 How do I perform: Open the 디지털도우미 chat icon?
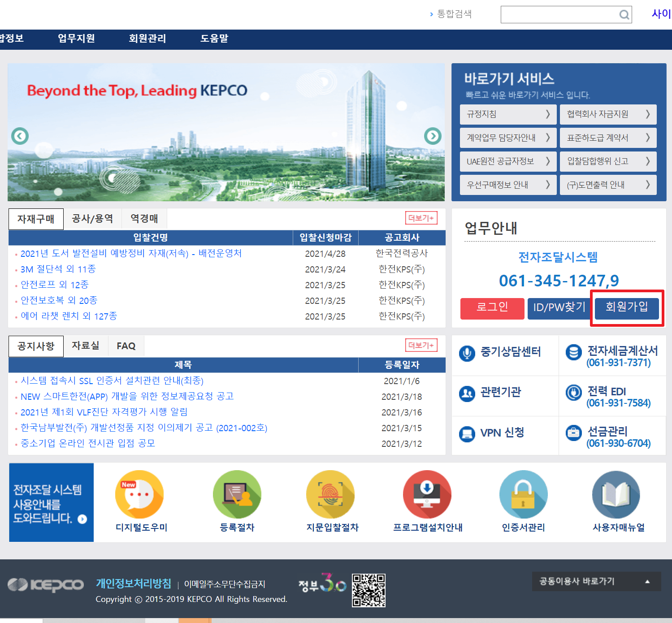coord(139,494)
